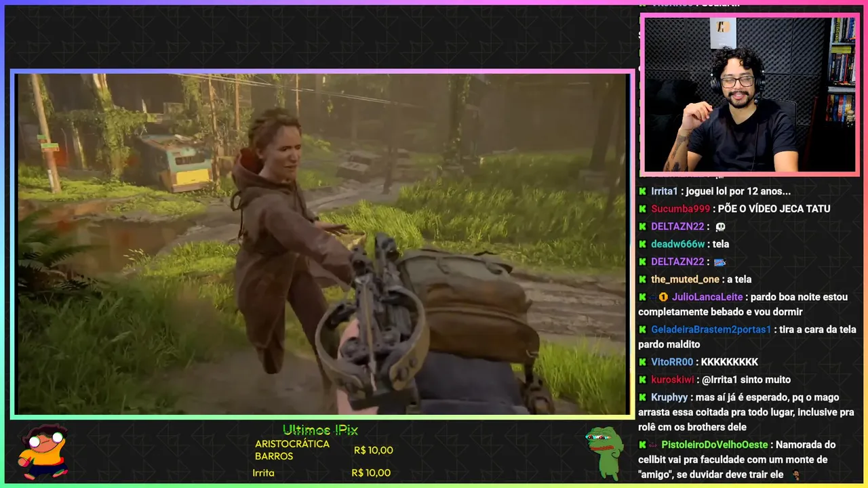Click the 'ARISTOCRÁTICA BARROS' donor name
Image resolution: width=868 pixels, height=488 pixels.
point(292,450)
